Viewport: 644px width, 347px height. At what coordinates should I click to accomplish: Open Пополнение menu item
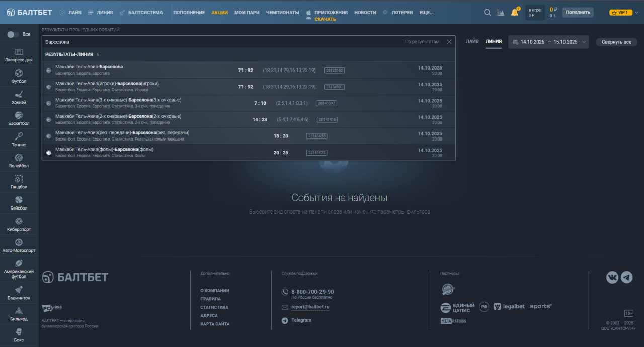click(189, 12)
